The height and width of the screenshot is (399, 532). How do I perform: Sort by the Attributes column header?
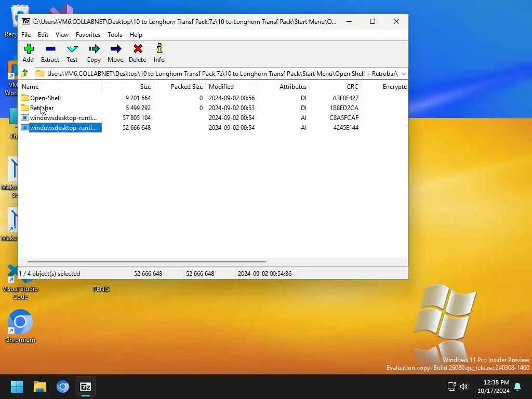click(283, 87)
